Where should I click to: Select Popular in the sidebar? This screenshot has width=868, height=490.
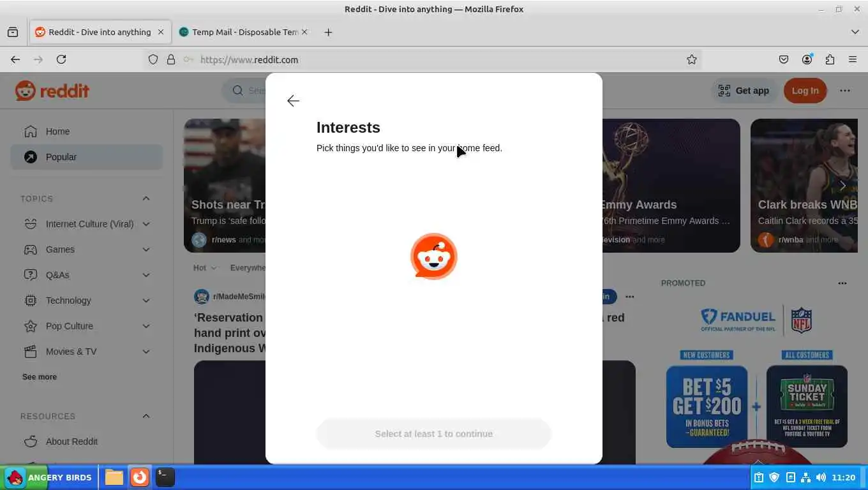(x=86, y=157)
